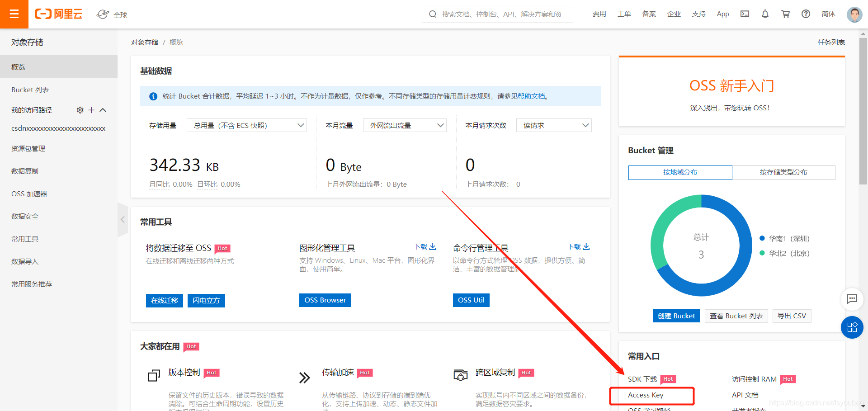Screen dimensions: 868x411
Task: Click the Aliyun logo
Action: coord(59,14)
